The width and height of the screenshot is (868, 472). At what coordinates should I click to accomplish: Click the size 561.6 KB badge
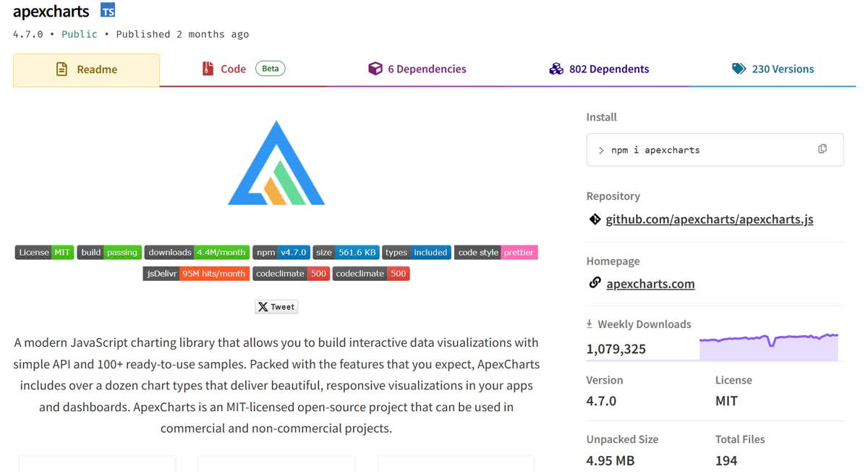(346, 253)
